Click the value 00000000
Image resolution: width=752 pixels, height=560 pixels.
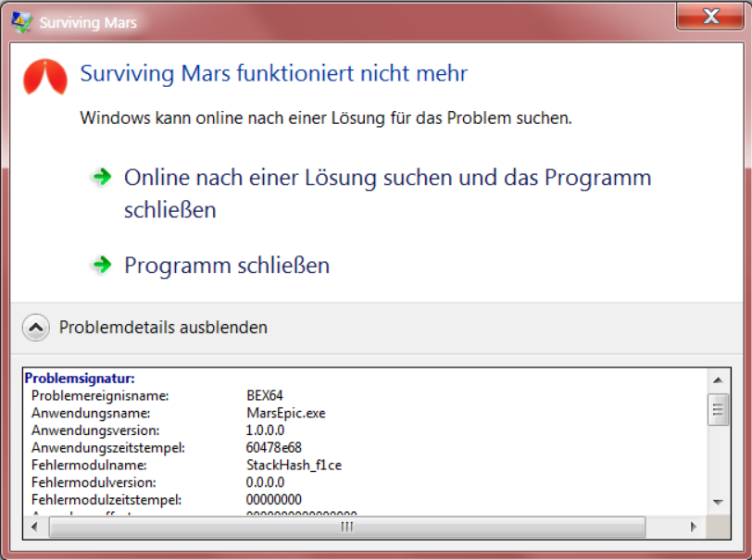pyautogui.click(x=274, y=500)
